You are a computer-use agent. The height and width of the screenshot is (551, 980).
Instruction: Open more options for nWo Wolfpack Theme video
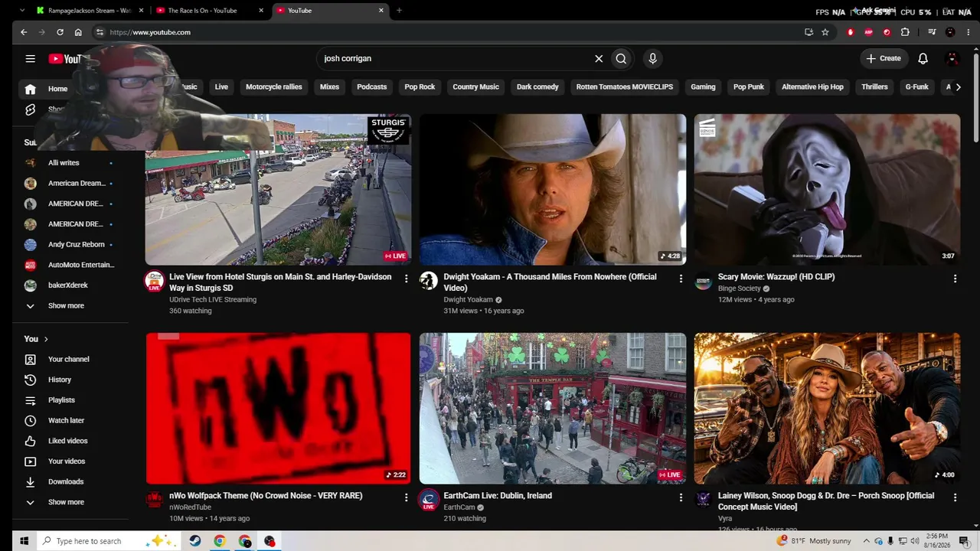point(406,497)
